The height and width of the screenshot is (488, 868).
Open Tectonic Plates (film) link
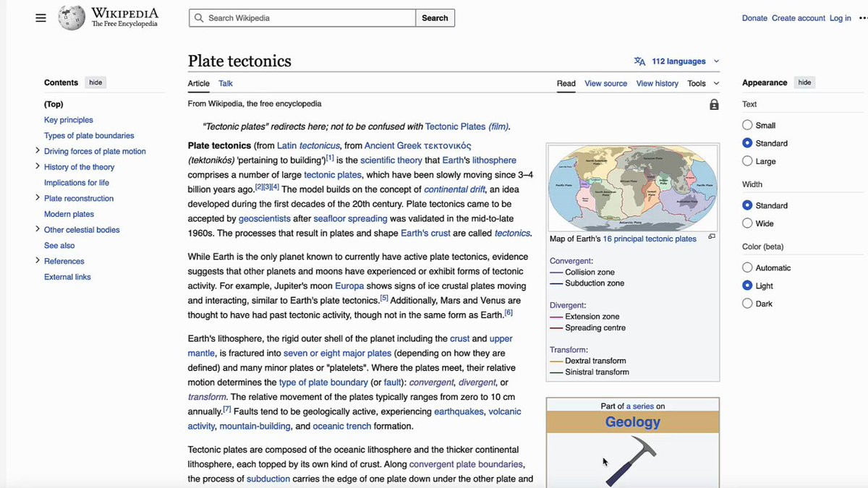tap(467, 127)
